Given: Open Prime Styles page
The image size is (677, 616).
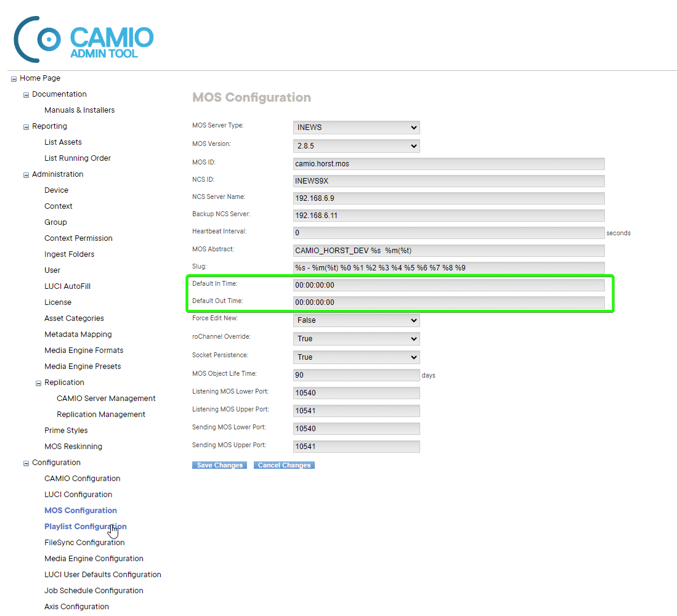Looking at the screenshot, I should click(66, 430).
